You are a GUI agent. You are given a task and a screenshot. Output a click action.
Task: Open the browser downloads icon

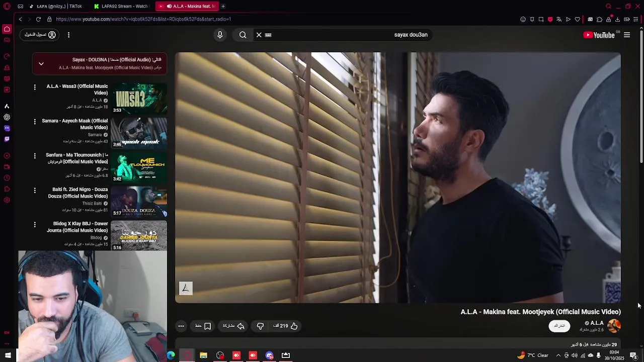click(617, 19)
